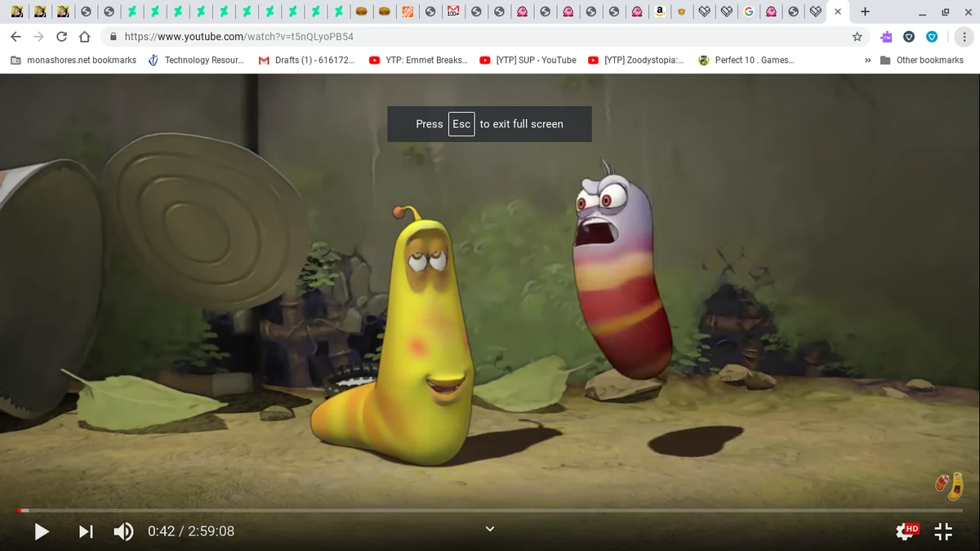980x551 pixels.
Task: Open the Other bookmarks folder
Action: pyautogui.click(x=923, y=60)
